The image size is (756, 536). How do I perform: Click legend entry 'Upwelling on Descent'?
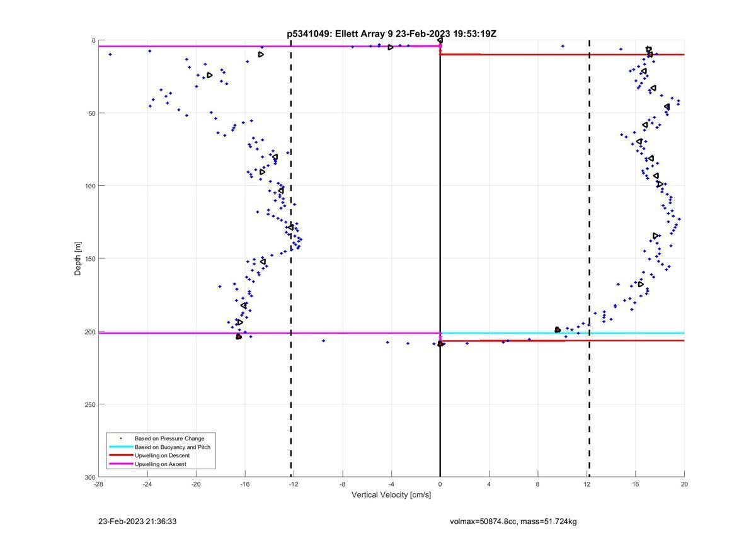(163, 455)
